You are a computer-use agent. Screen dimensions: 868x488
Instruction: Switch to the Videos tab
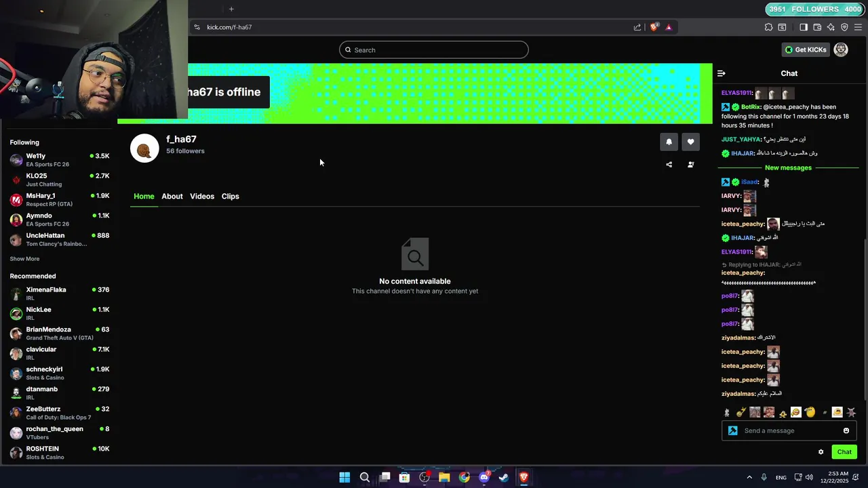(x=202, y=197)
